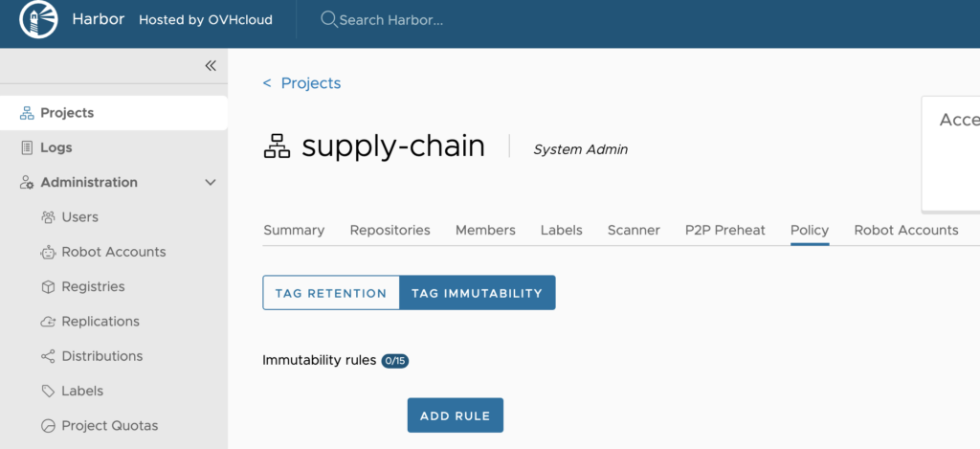980x449 pixels.
Task: Open the Repositories tab
Action: (390, 230)
